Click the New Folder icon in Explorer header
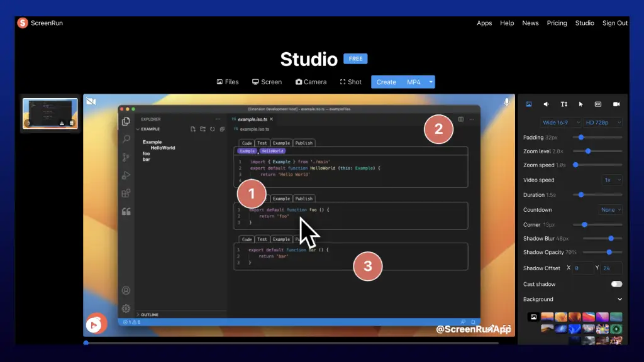Screen dimensions: 644x362 [x=203, y=129]
